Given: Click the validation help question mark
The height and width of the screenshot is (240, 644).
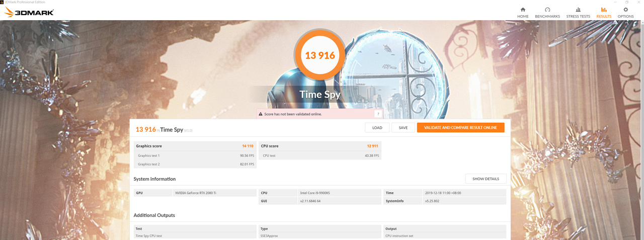Looking at the screenshot, I should click(378, 114).
